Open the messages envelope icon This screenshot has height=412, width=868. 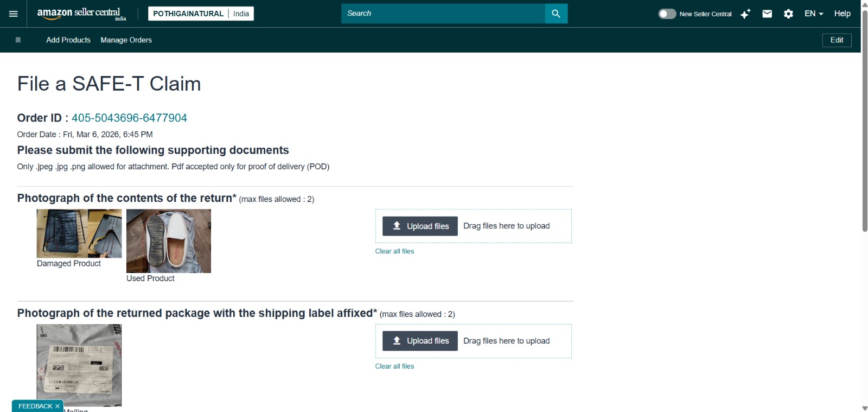[767, 14]
